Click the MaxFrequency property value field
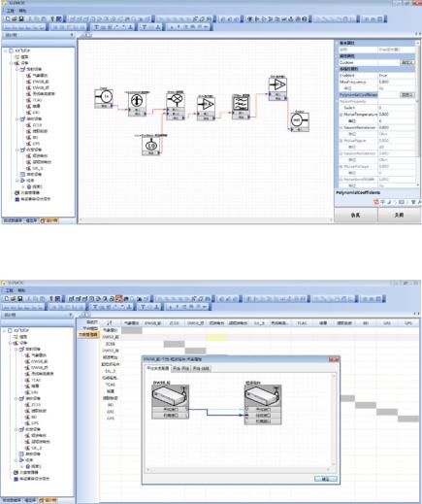Image resolution: width=422 pixels, height=504 pixels. click(x=397, y=82)
